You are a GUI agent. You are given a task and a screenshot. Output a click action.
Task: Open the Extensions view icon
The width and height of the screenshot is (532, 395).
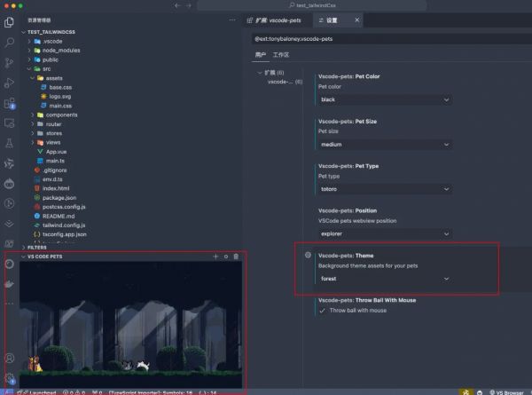tap(10, 102)
